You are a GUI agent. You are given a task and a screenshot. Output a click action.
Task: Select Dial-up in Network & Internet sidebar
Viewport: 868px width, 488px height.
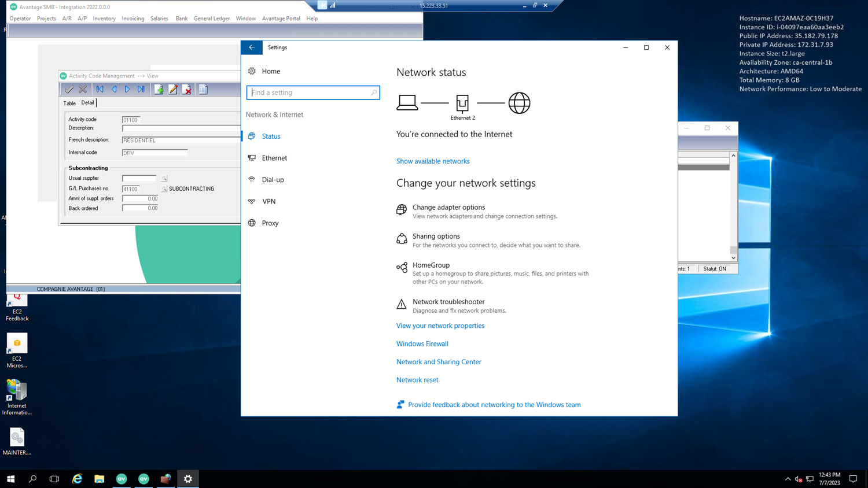point(311,180)
